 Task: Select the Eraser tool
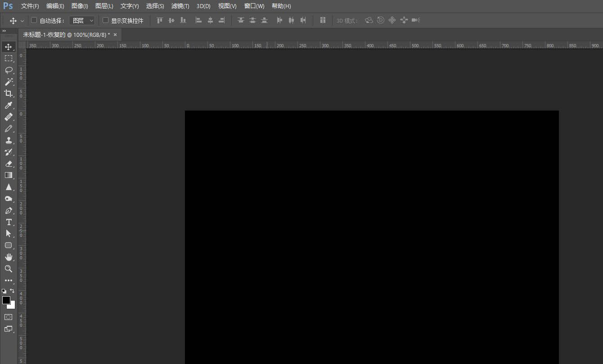(9, 164)
